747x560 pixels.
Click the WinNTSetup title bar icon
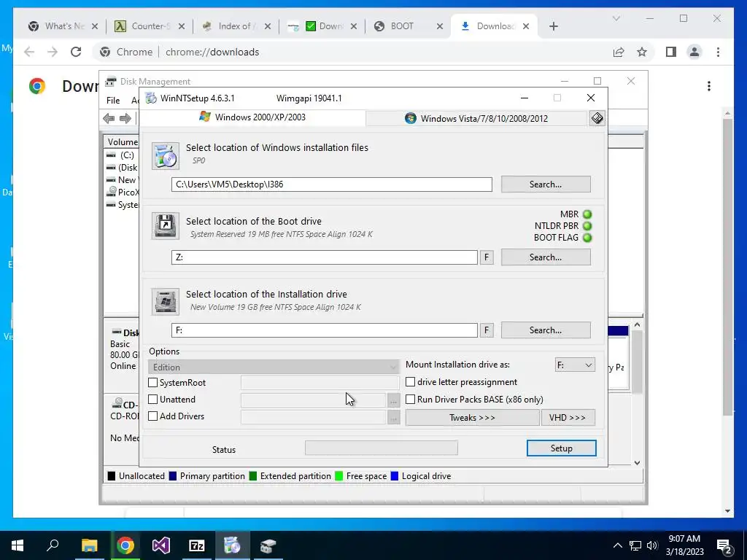151,98
